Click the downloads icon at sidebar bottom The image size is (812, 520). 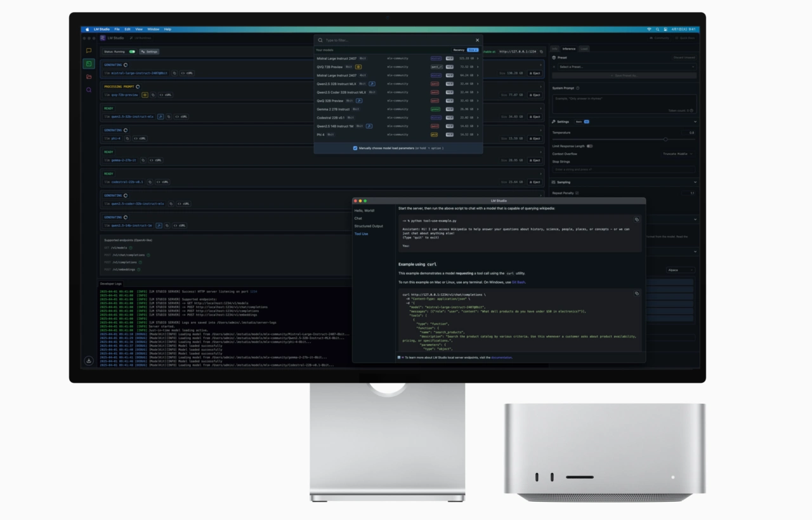[89, 361]
